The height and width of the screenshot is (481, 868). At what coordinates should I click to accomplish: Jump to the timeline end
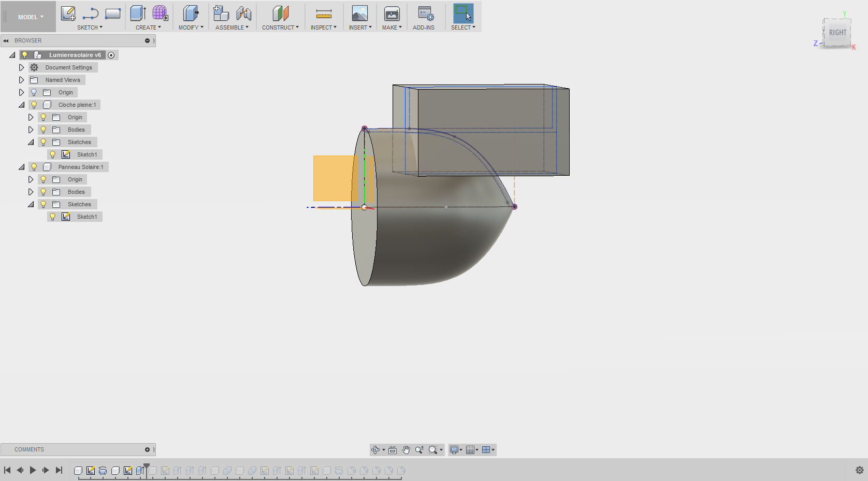click(59, 470)
